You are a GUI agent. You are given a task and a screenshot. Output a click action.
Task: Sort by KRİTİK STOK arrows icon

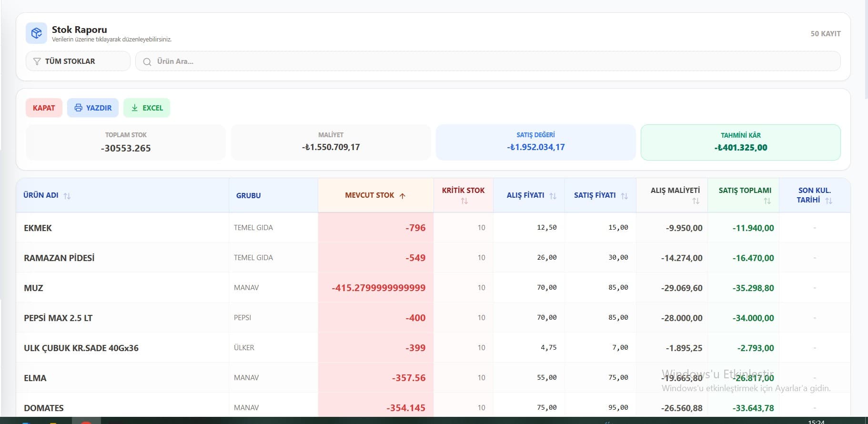point(464,201)
